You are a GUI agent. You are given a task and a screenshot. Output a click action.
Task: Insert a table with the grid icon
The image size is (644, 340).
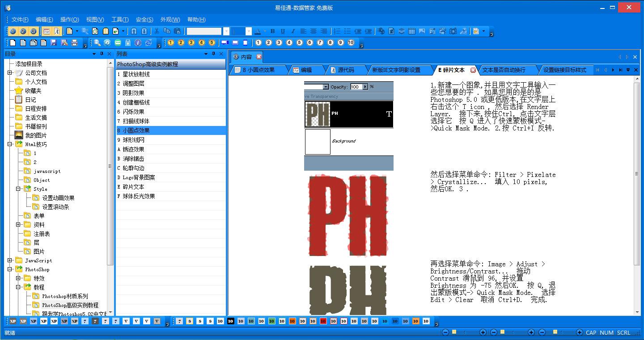[x=412, y=31]
